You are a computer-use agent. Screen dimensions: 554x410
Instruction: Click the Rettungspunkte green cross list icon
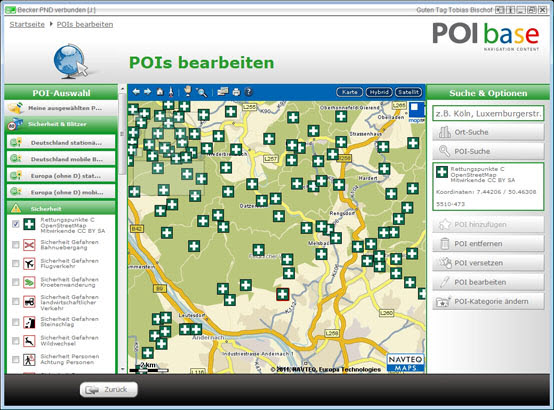[x=29, y=224]
